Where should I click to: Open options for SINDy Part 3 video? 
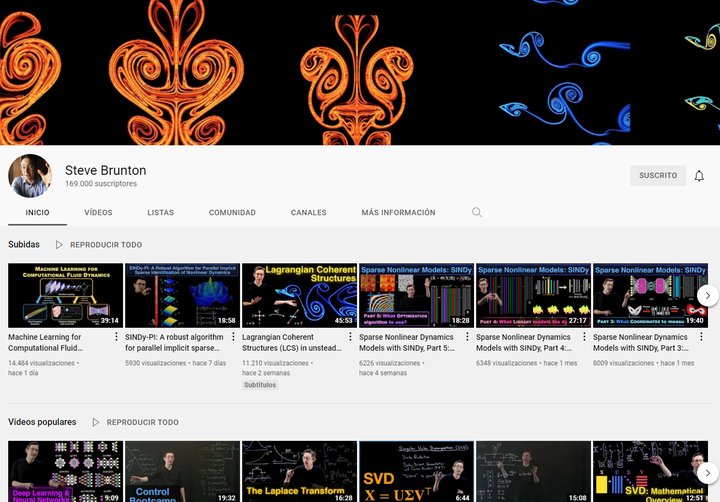click(701, 337)
